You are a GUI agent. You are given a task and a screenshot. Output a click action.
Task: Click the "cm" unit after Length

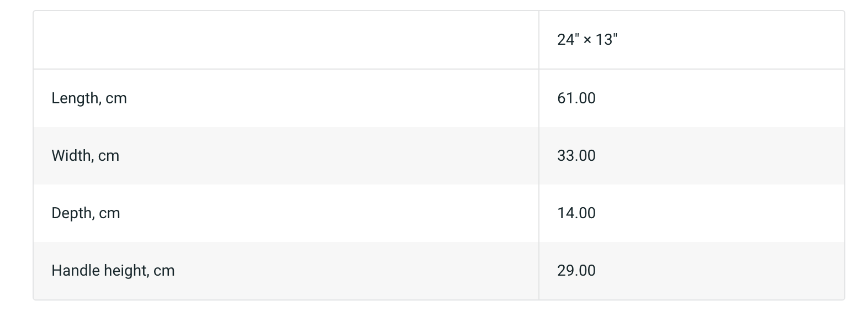(116, 98)
